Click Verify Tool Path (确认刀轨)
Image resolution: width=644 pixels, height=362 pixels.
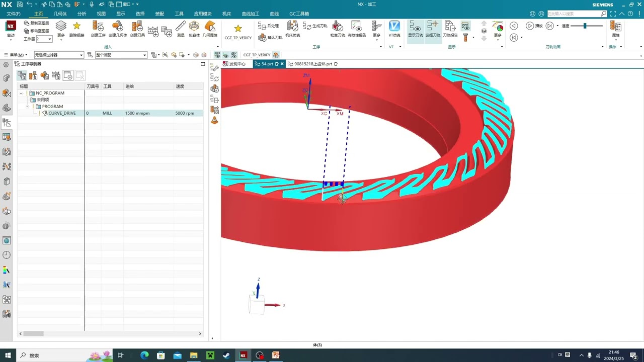click(x=270, y=37)
